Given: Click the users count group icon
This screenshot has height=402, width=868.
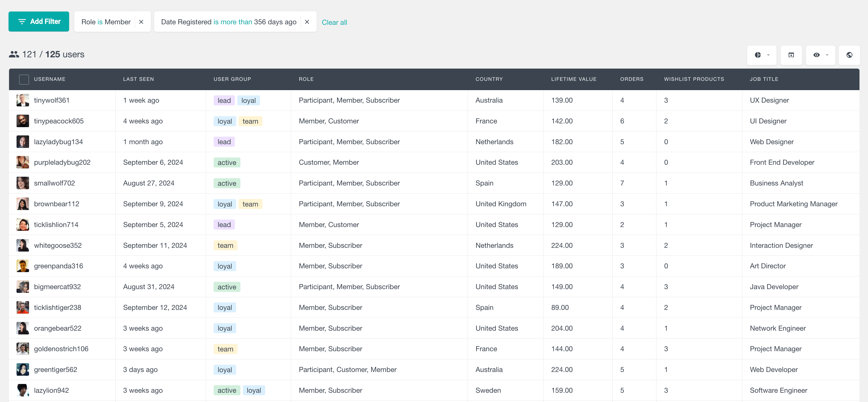Looking at the screenshot, I should pyautogui.click(x=14, y=54).
